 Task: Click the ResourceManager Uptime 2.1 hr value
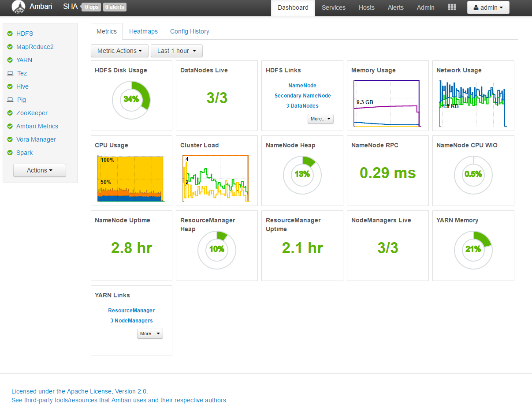pos(302,248)
